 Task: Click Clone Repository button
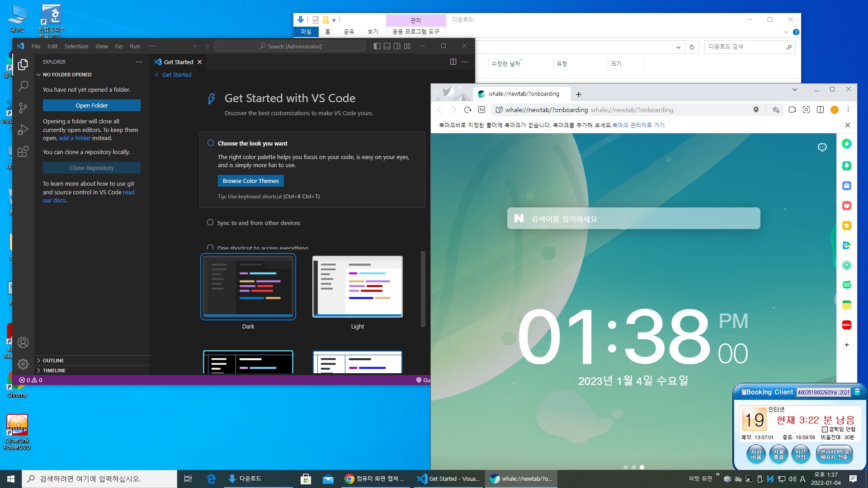[x=92, y=168]
